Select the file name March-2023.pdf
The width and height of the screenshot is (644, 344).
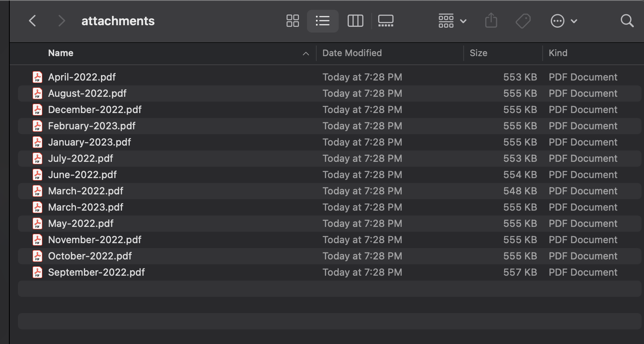pyautogui.click(x=85, y=207)
